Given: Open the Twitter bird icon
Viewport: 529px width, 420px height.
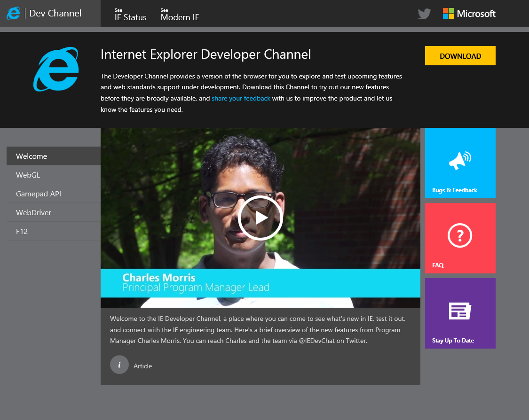Looking at the screenshot, I should point(424,14).
